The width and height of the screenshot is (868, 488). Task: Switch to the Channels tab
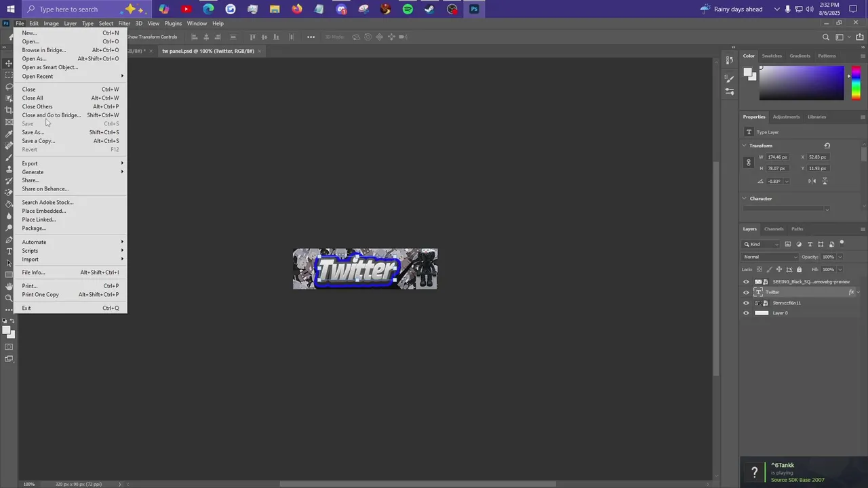click(x=774, y=228)
